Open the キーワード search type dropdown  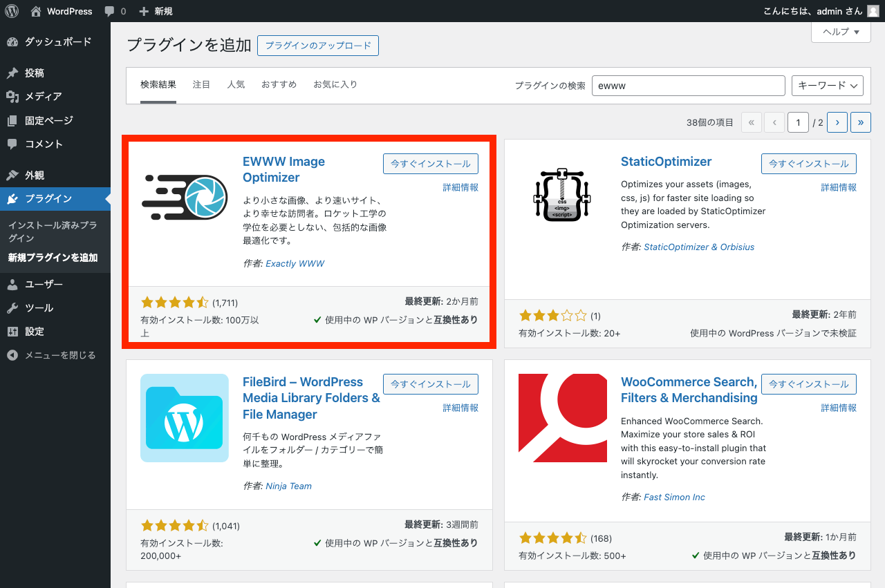pos(828,86)
